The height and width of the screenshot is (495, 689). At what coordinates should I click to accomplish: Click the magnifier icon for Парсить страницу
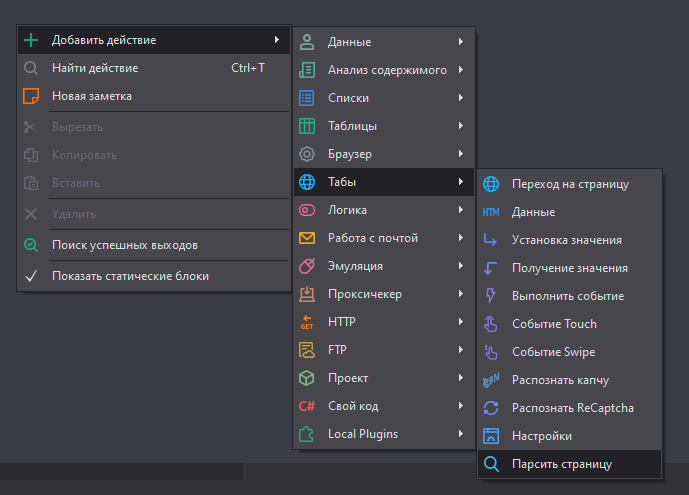491,464
